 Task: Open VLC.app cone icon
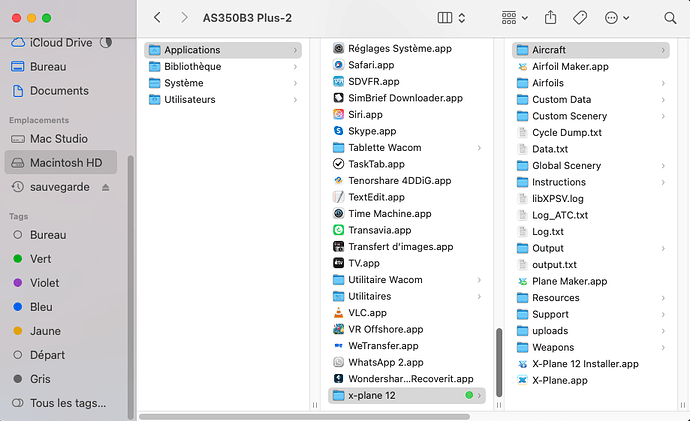click(339, 313)
